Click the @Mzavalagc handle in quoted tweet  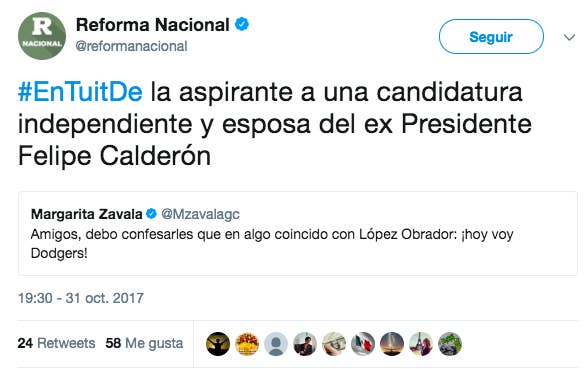click(200, 214)
